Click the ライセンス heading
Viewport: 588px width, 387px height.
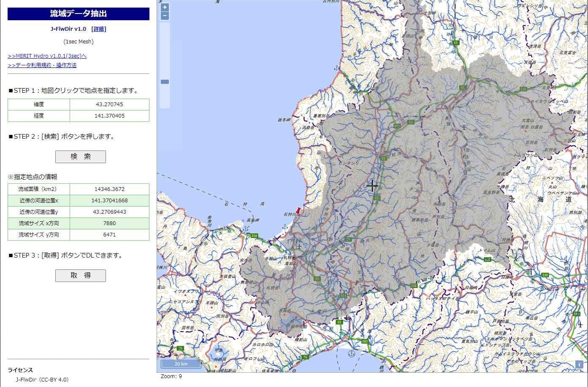[20, 370]
